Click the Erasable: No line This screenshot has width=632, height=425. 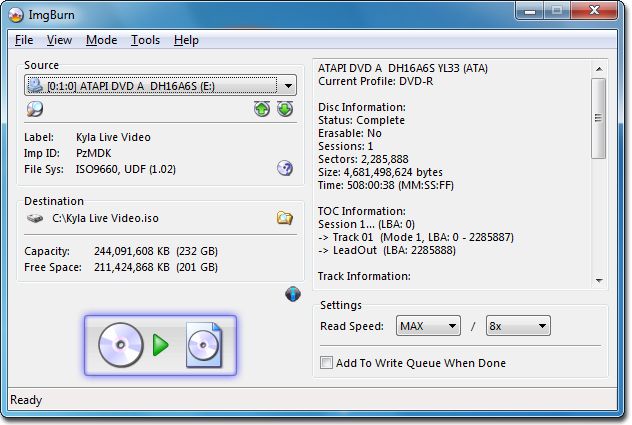[x=350, y=133]
